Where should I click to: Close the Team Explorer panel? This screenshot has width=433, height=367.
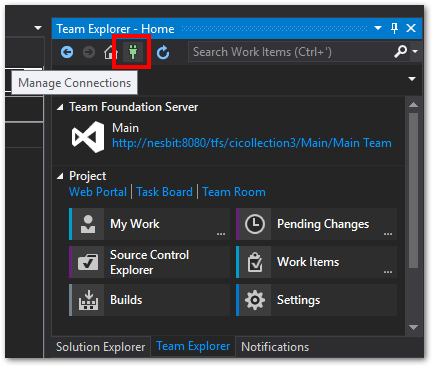411,28
